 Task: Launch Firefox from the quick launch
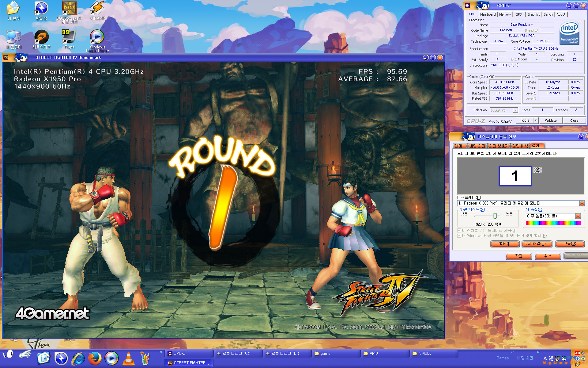pyautogui.click(x=95, y=358)
